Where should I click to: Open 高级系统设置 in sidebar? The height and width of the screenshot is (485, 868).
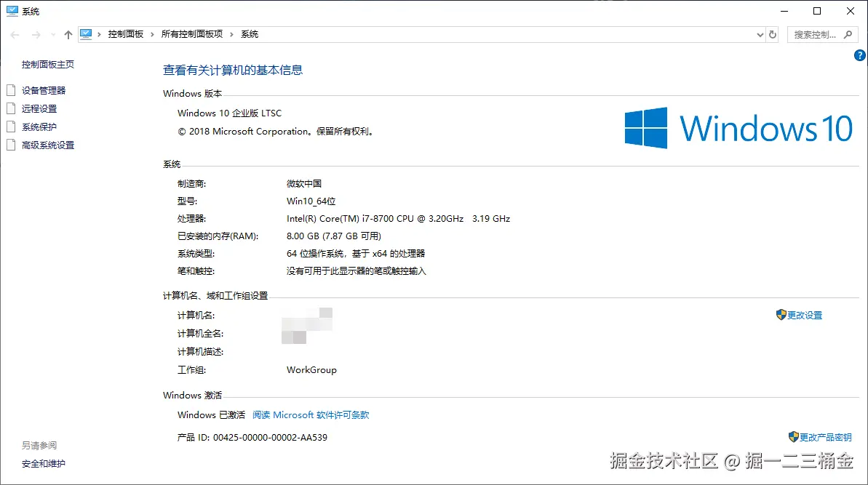48,145
